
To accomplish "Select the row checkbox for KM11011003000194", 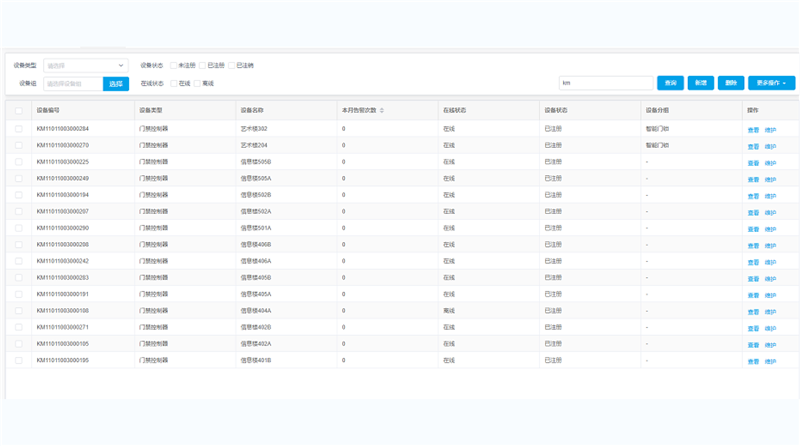I will point(19,195).
